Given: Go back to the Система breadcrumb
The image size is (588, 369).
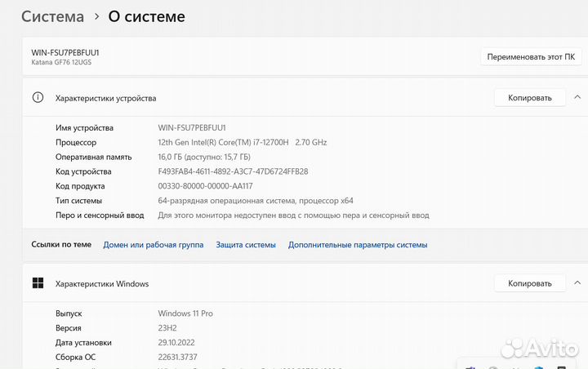Looking at the screenshot, I should 52,16.
